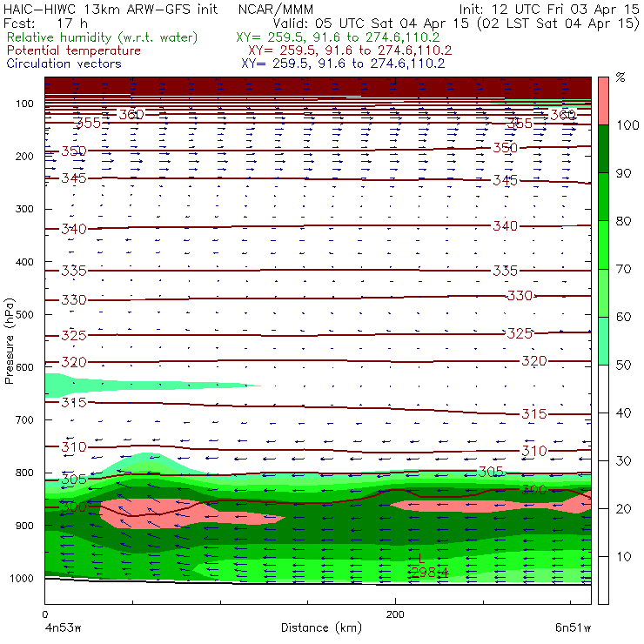The width and height of the screenshot is (644, 644).
Task: Click the 'Relative humidity (w.r.t. water)' legend label
Action: 102,37
